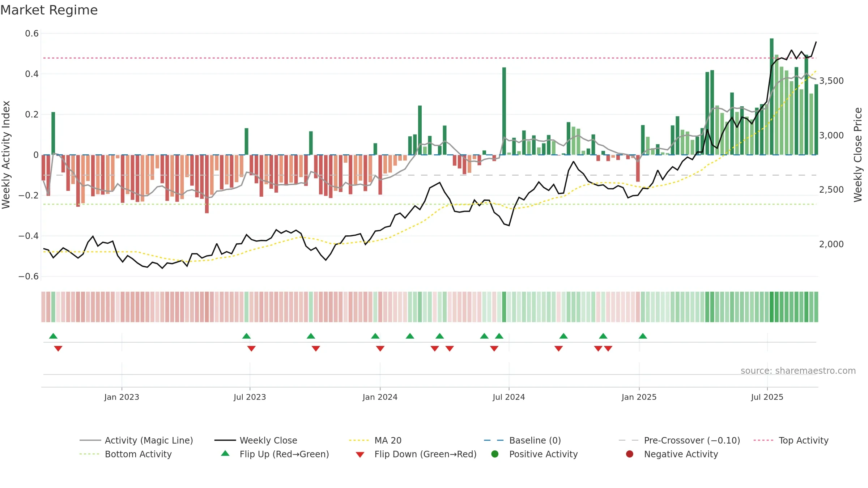
Task: Click the 2,000 price axis label
Action: pyautogui.click(x=831, y=244)
